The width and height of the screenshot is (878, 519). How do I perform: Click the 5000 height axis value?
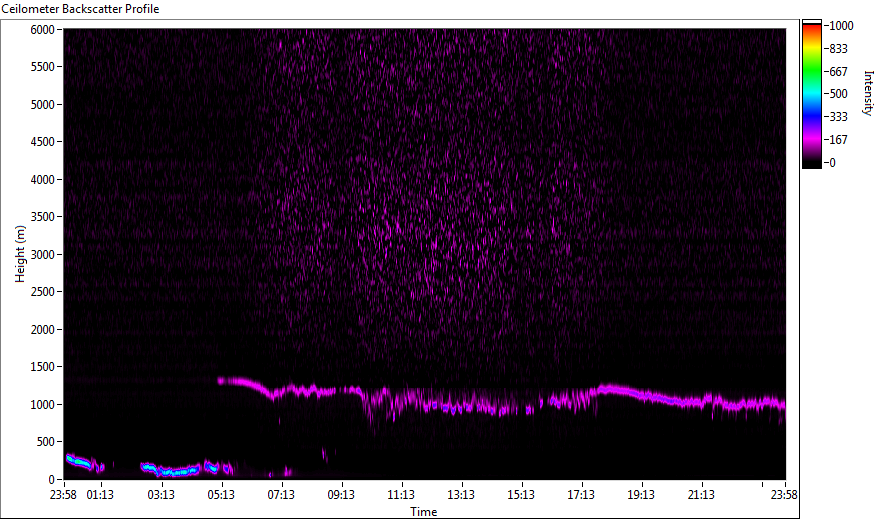[43, 105]
